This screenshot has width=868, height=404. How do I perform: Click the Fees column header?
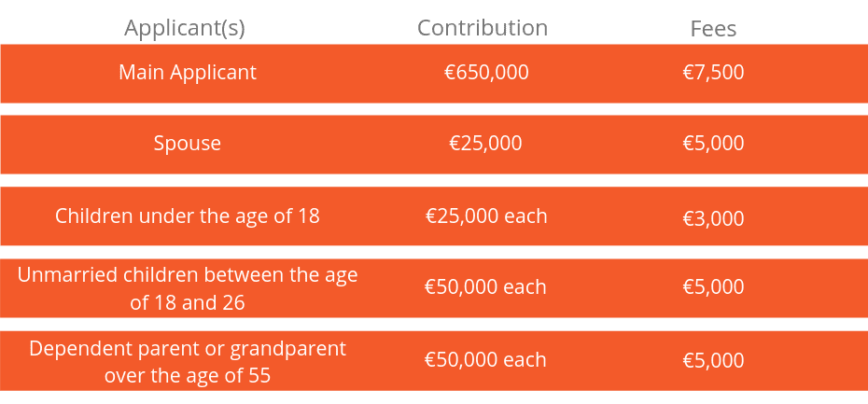[x=713, y=28]
